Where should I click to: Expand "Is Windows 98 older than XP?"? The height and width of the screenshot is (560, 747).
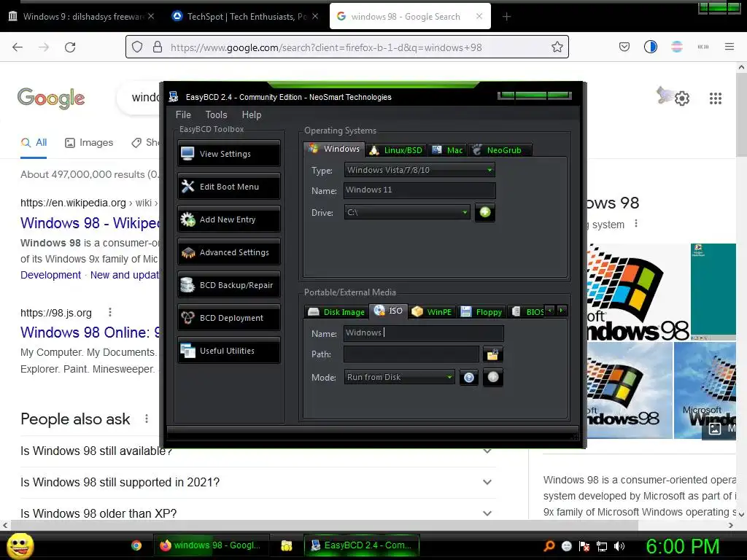point(256,513)
